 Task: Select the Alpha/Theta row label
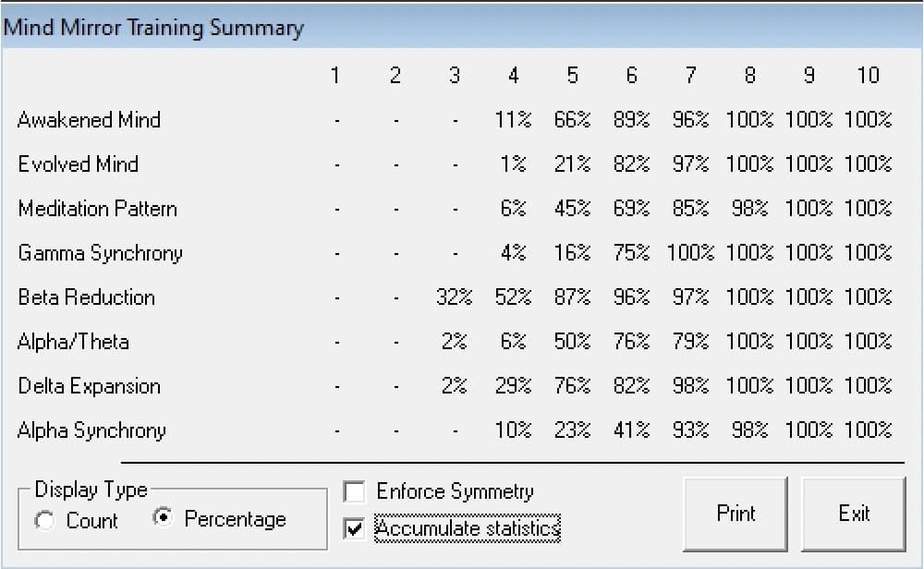pos(73,342)
